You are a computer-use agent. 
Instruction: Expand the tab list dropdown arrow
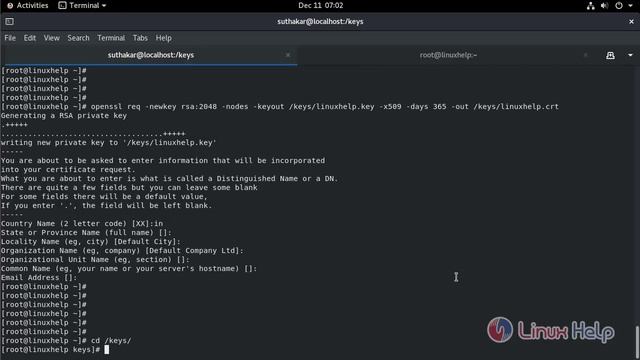click(x=630, y=55)
